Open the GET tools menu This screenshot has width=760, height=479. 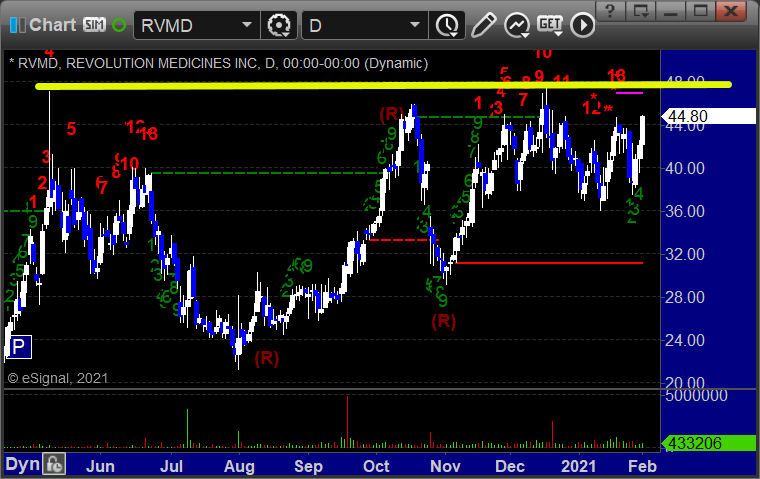tap(550, 25)
